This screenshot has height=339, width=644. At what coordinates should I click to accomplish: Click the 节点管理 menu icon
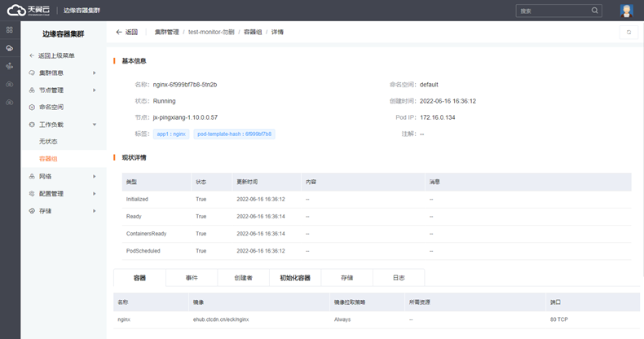pos(32,90)
